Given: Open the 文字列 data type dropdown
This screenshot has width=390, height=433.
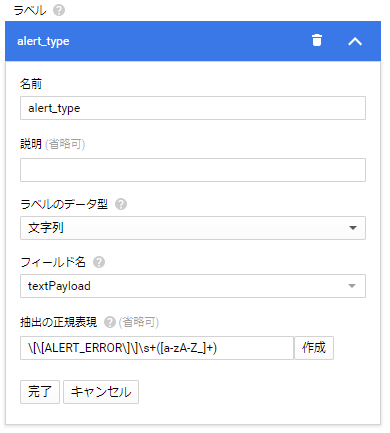Looking at the screenshot, I should (x=193, y=228).
